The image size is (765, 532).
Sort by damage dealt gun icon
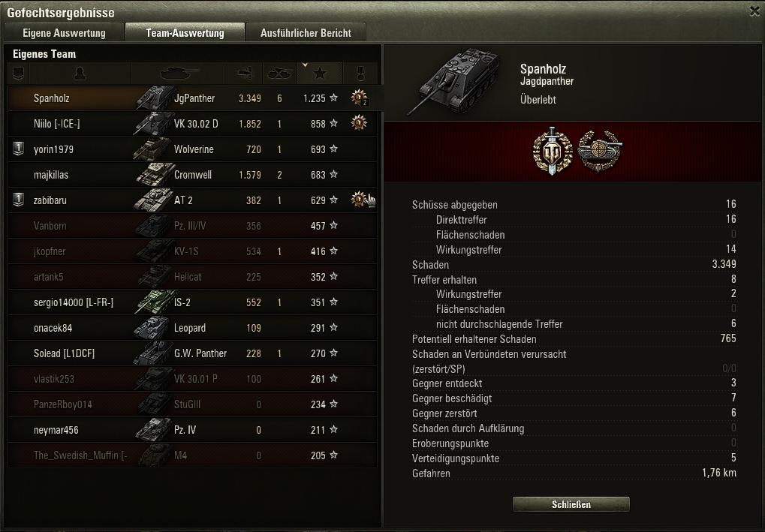pyautogui.click(x=245, y=74)
